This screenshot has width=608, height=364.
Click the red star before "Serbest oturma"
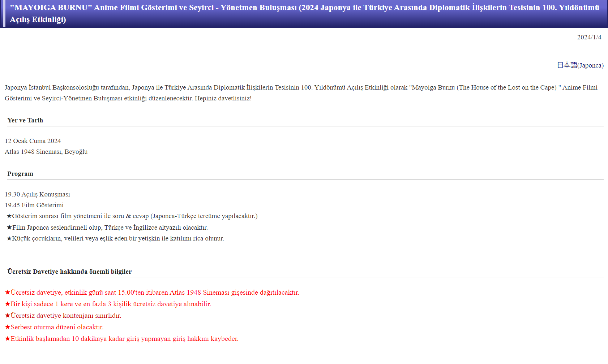(x=8, y=327)
